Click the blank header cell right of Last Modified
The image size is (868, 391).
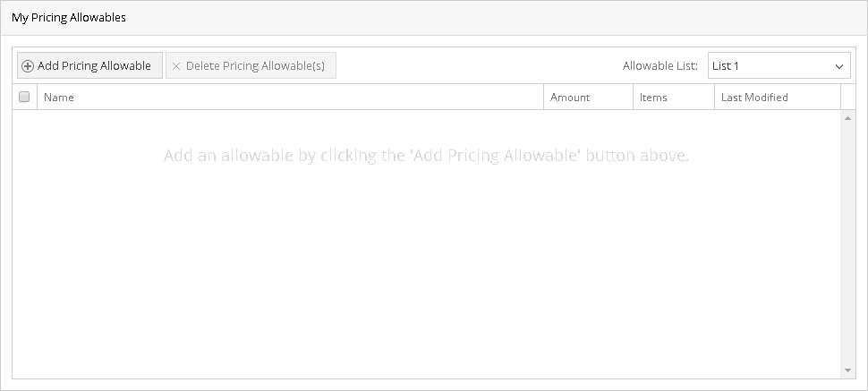[x=848, y=98]
